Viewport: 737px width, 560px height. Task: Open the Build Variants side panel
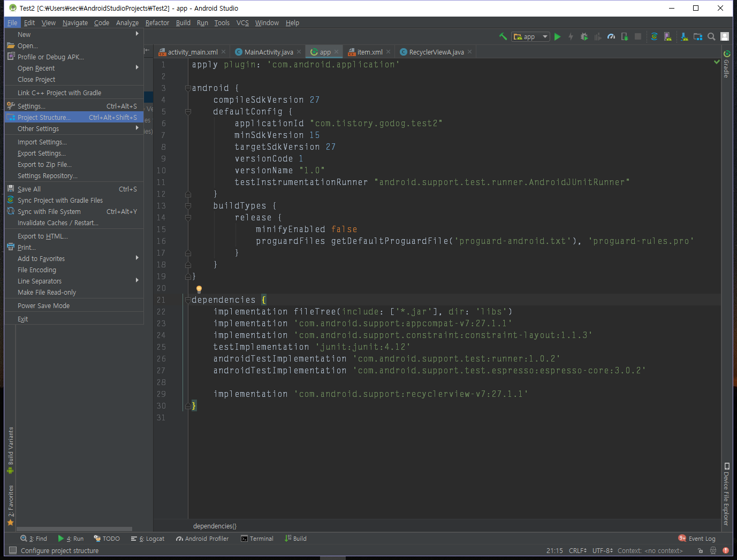click(10, 450)
